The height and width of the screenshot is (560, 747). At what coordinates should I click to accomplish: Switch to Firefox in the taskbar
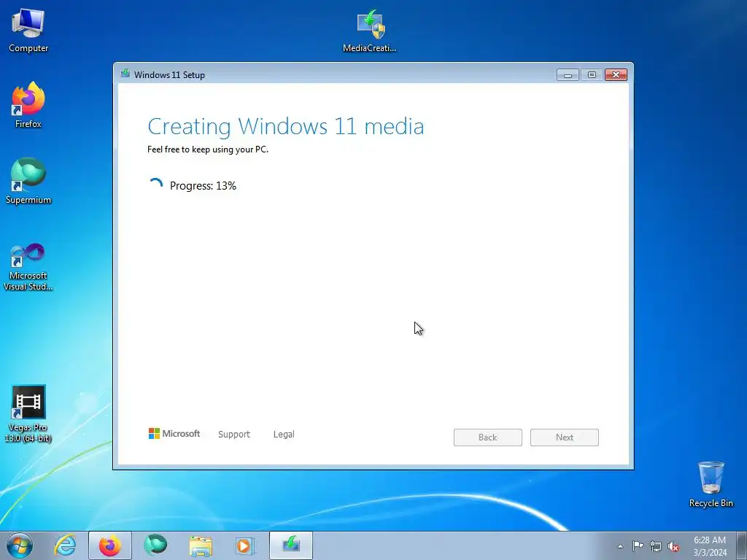pos(110,545)
